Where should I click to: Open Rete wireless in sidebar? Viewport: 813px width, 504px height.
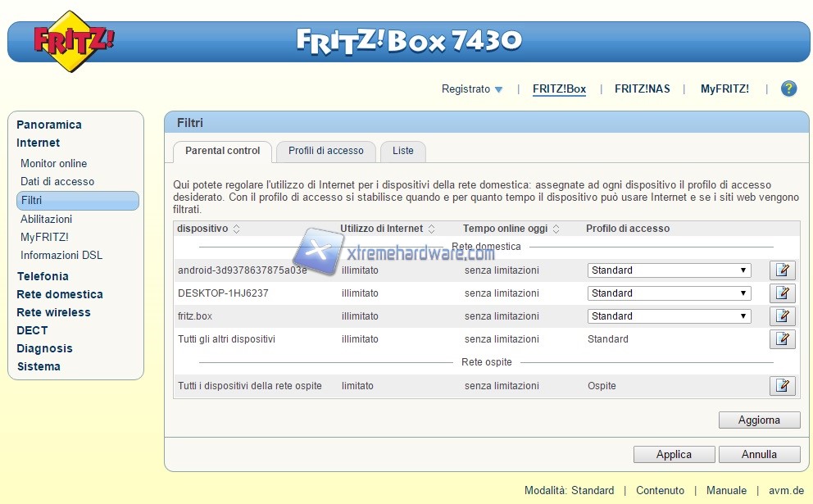[53, 312]
